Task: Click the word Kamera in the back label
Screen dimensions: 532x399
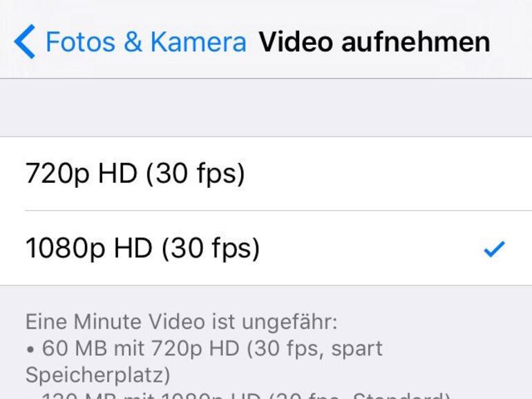Action: coord(198,42)
